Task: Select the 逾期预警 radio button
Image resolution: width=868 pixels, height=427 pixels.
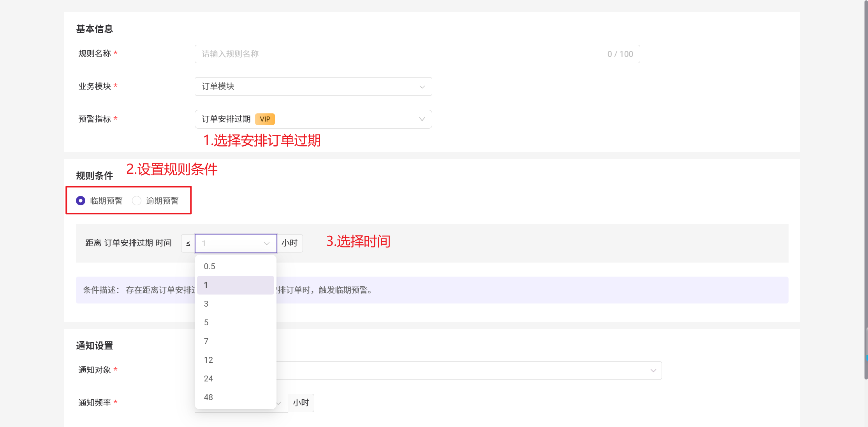Action: (x=137, y=201)
